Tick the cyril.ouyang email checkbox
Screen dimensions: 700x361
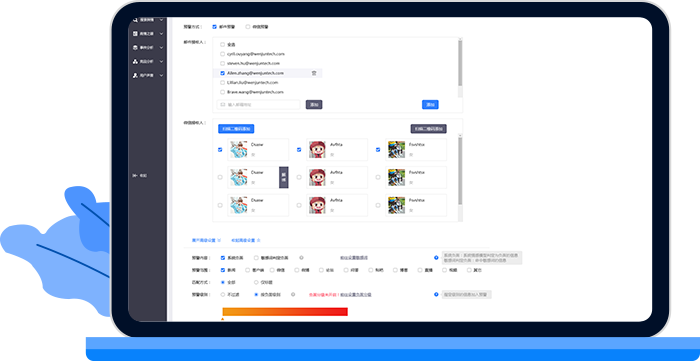[222, 54]
